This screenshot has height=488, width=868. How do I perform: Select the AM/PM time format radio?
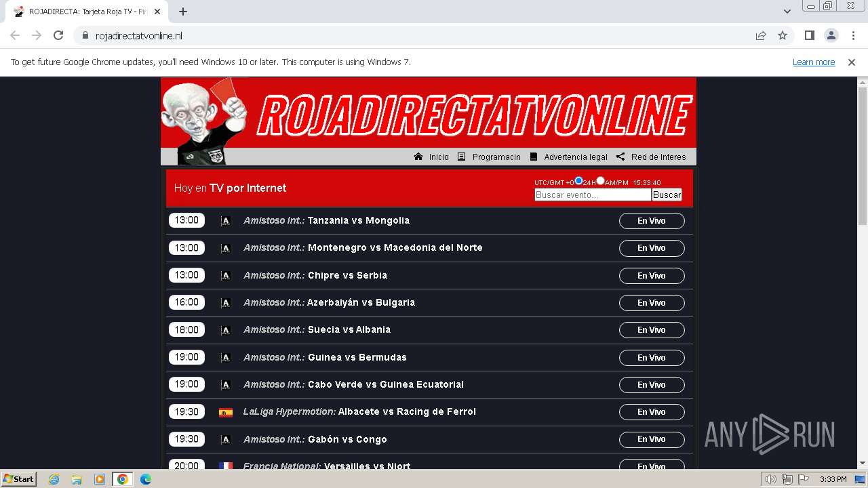click(600, 181)
